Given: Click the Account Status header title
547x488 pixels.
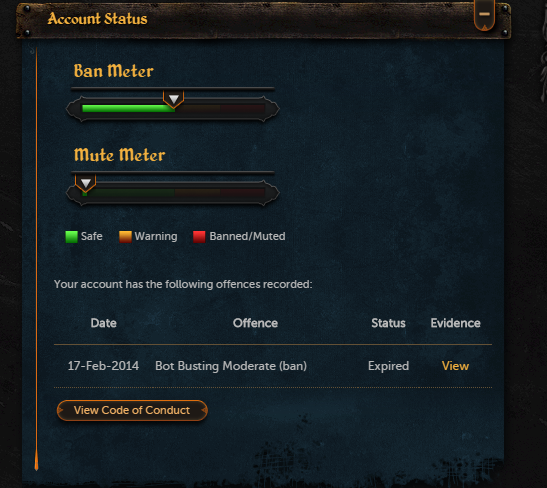Looking at the screenshot, I should [x=97, y=18].
